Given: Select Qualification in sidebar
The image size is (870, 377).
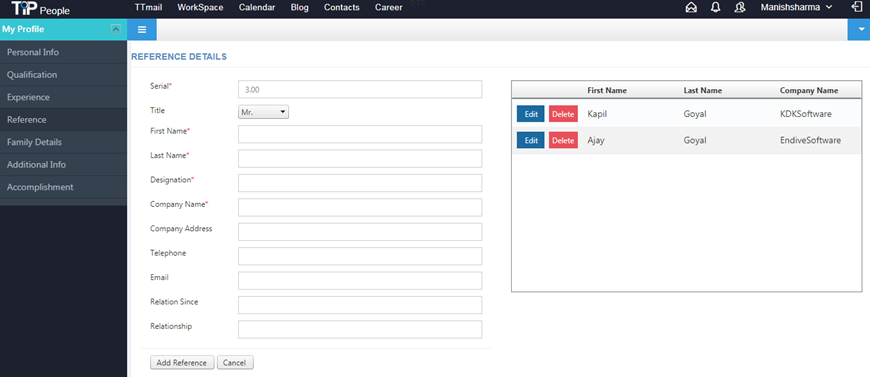Looking at the screenshot, I should pyautogui.click(x=63, y=75).
